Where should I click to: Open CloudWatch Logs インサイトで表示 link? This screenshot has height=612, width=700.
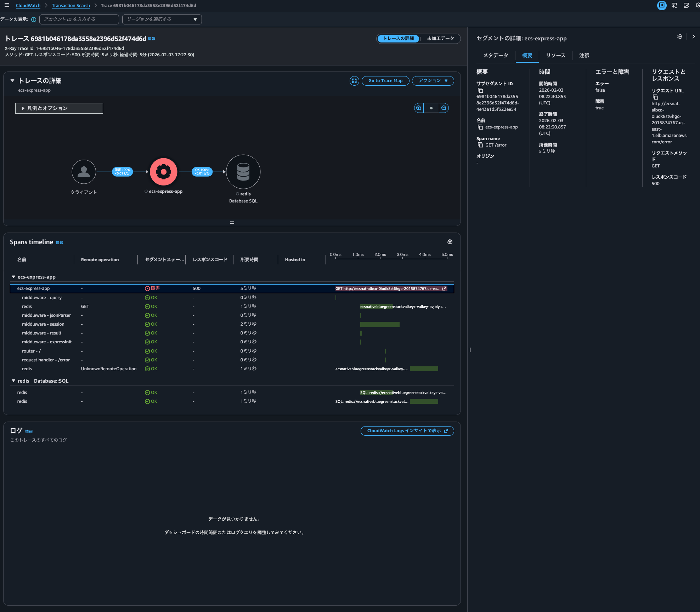(407, 431)
